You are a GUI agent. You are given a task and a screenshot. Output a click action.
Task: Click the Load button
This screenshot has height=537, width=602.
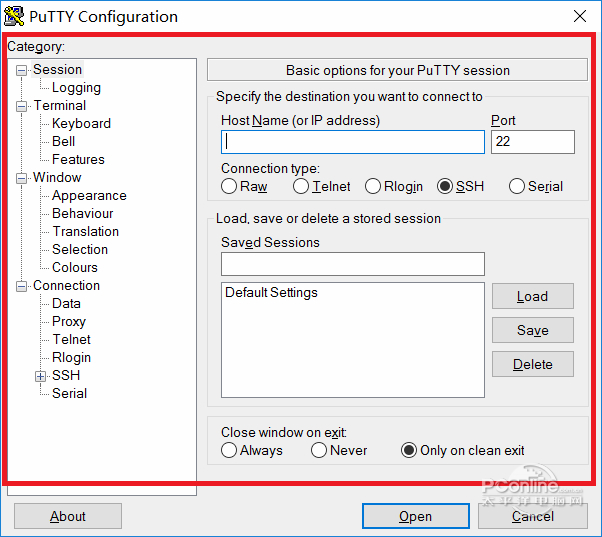[532, 296]
